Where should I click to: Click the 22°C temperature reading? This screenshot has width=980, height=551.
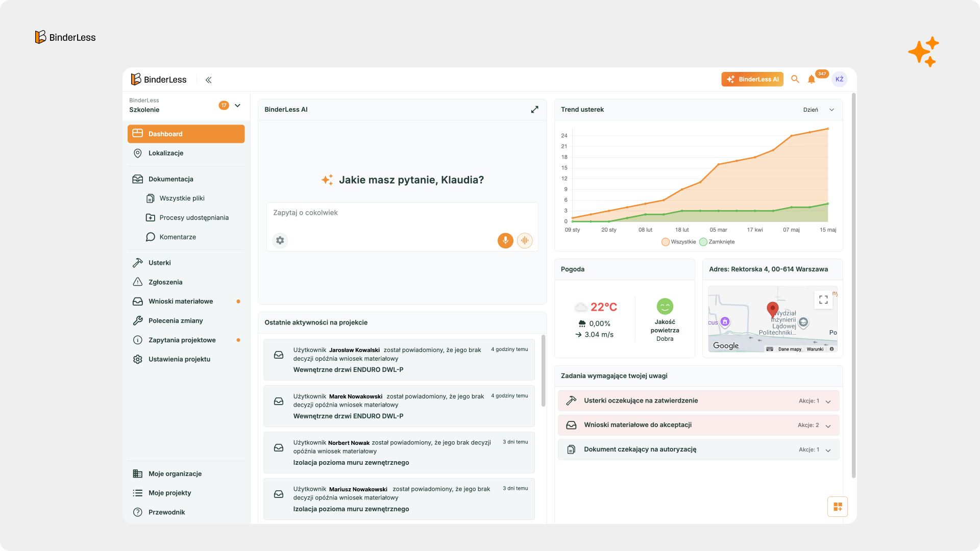[604, 307]
